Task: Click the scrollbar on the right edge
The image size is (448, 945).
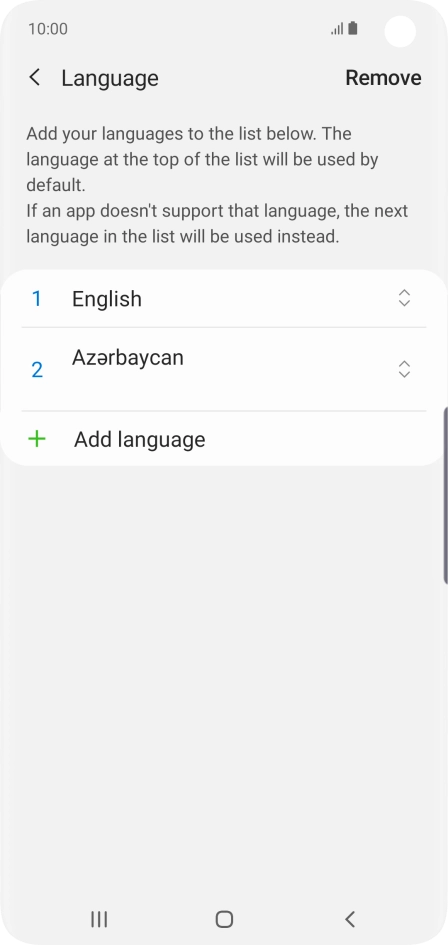Action: point(445,495)
